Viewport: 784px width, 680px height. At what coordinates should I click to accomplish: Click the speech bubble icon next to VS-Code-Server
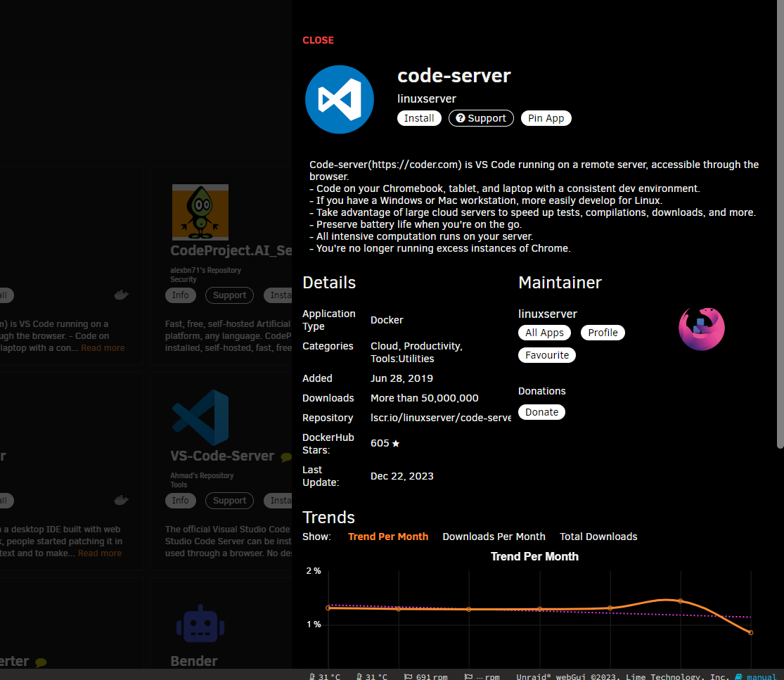point(285,456)
